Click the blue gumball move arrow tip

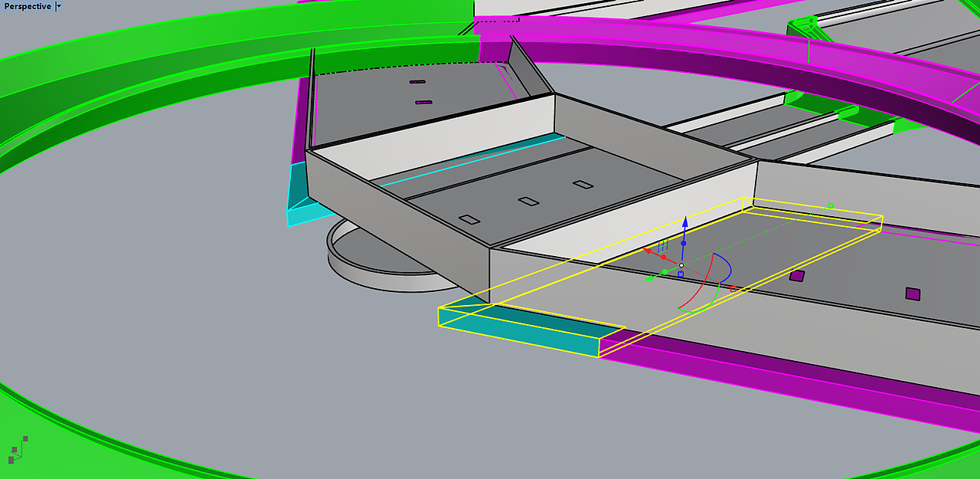(685, 221)
